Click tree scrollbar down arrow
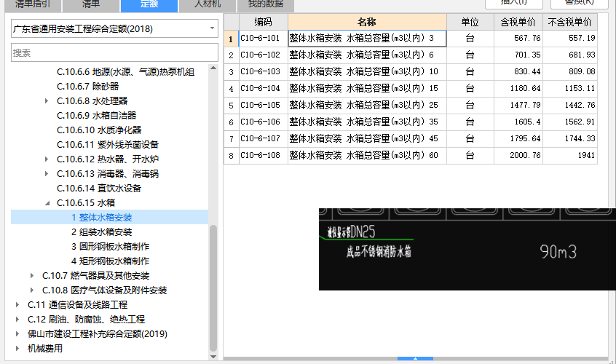The image size is (616, 364). (x=213, y=357)
